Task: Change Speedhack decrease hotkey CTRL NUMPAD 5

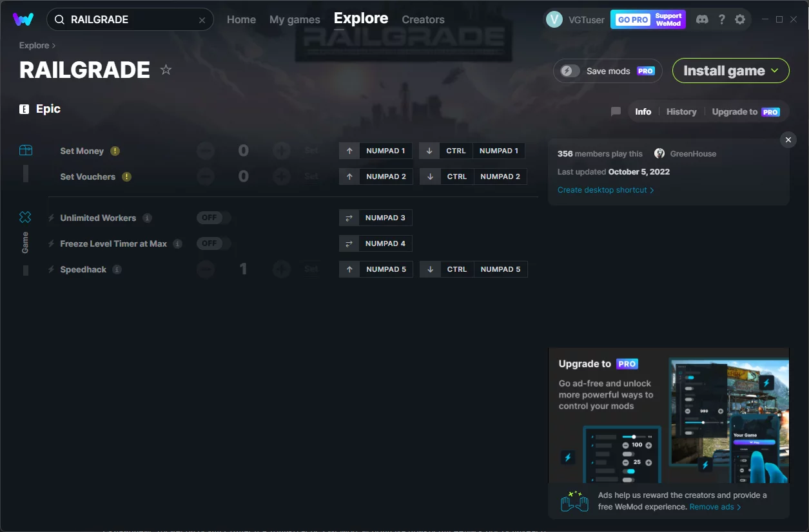Action: [473, 269]
